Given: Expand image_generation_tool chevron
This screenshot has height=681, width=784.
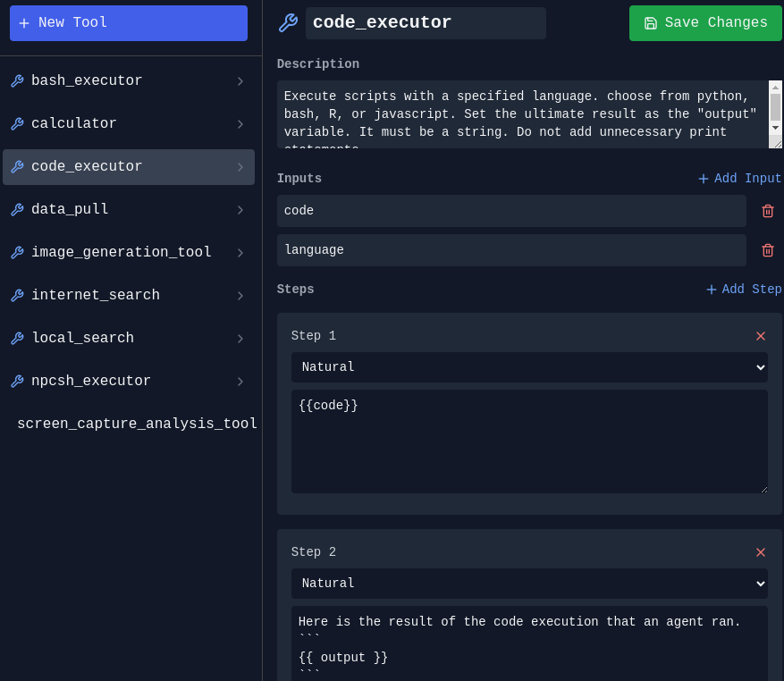Looking at the screenshot, I should 240,253.
